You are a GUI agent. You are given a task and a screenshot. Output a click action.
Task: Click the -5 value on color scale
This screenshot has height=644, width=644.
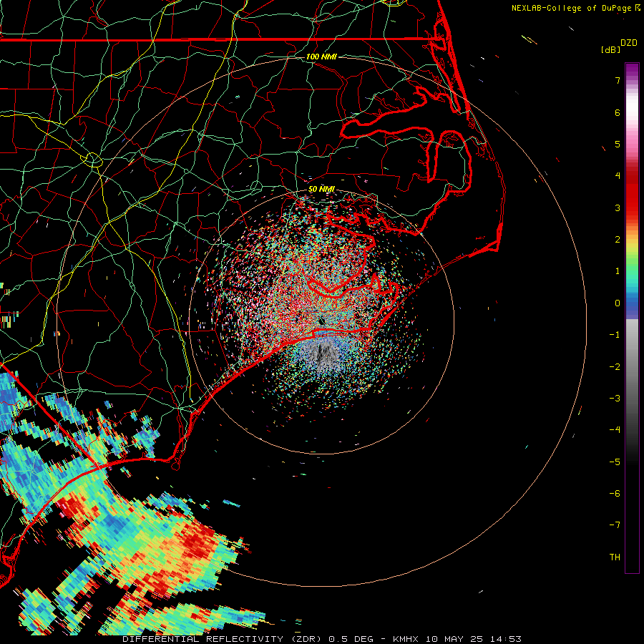(615, 462)
